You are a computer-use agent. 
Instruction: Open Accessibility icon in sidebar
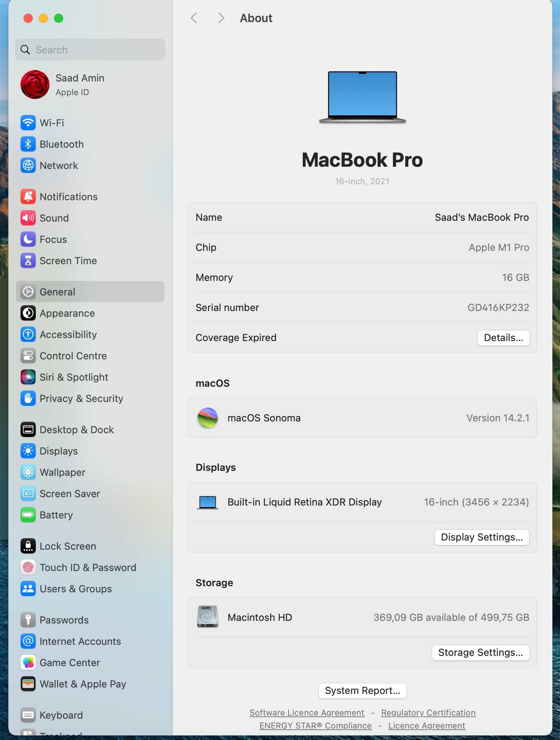(28, 335)
